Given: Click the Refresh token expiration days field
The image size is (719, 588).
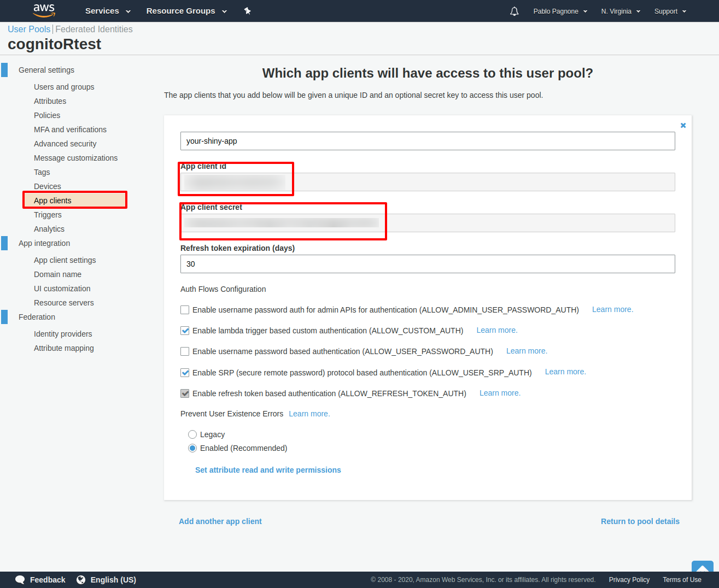Looking at the screenshot, I should (428, 264).
